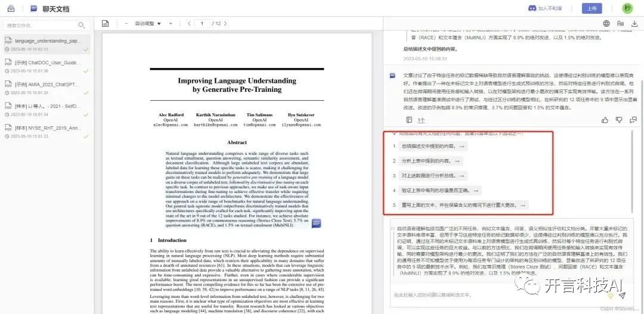Click the Aa font size icon
Screen dimensions: 644x314
click(x=621, y=23)
